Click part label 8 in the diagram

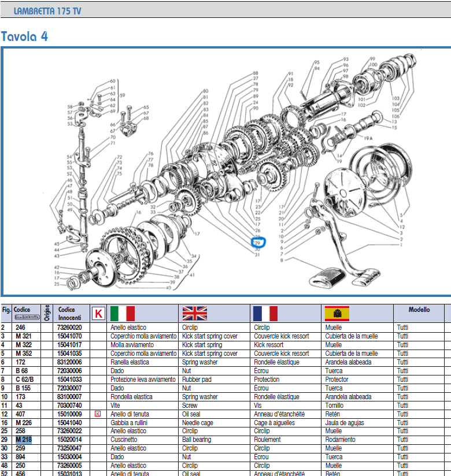click(282, 260)
